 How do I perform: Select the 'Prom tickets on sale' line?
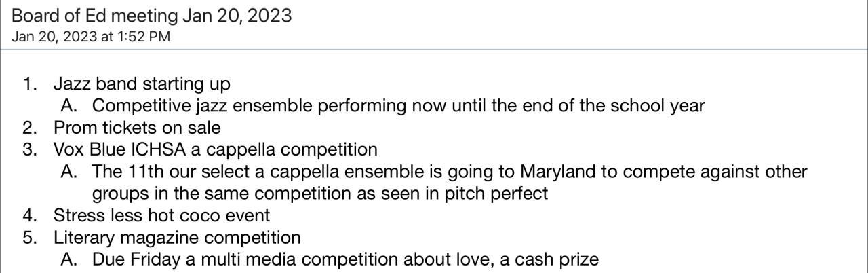point(137,128)
